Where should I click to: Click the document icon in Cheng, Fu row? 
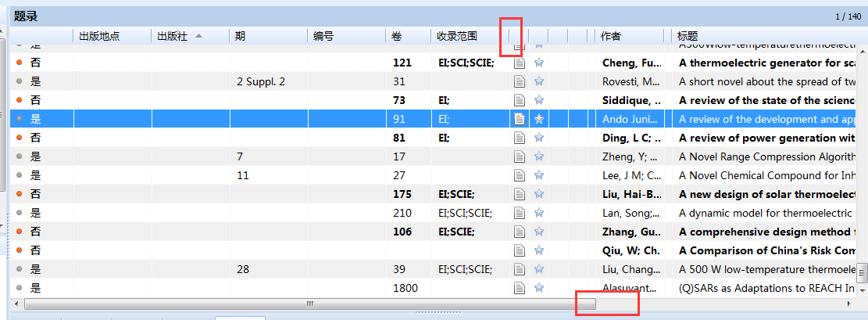click(x=519, y=63)
